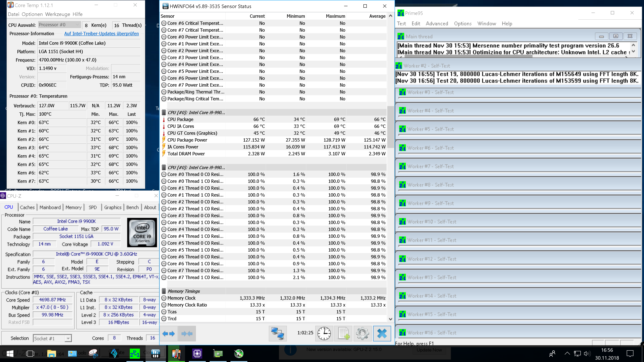Open the Datei menu in Core Temp

(13, 14)
